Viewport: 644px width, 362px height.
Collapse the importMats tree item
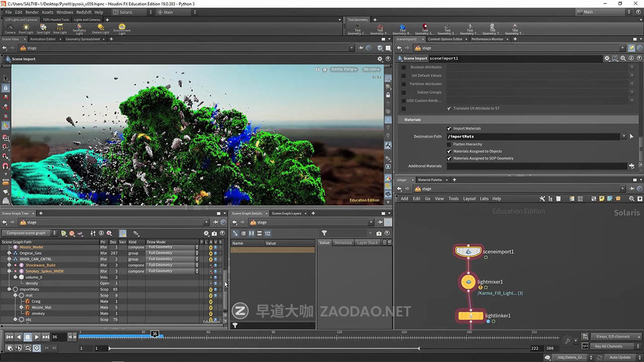(x=9, y=289)
